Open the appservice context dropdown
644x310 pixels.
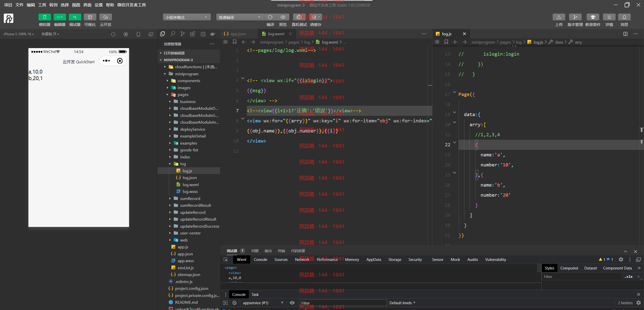point(263,303)
